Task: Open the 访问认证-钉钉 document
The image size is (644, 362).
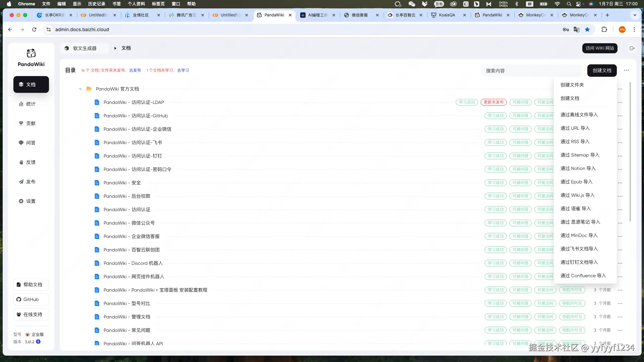Action: [x=132, y=156]
